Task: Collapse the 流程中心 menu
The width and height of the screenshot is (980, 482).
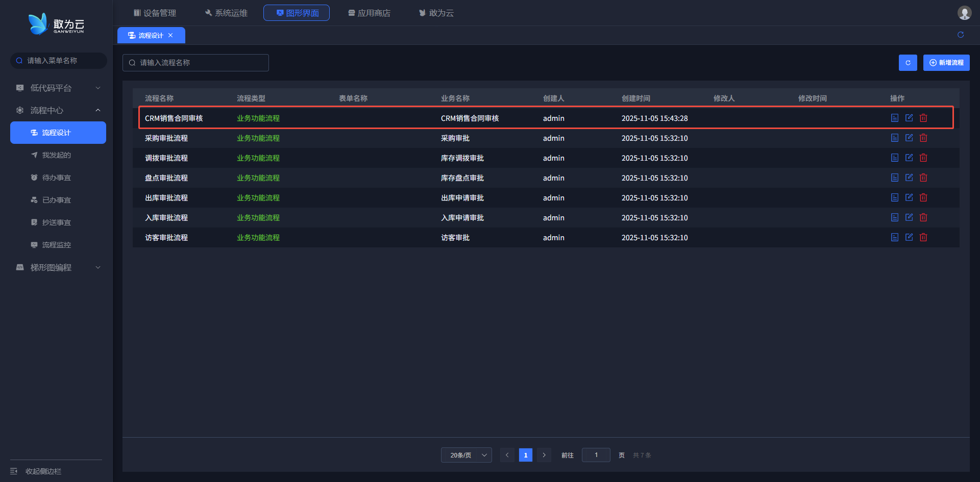Action: [58, 110]
